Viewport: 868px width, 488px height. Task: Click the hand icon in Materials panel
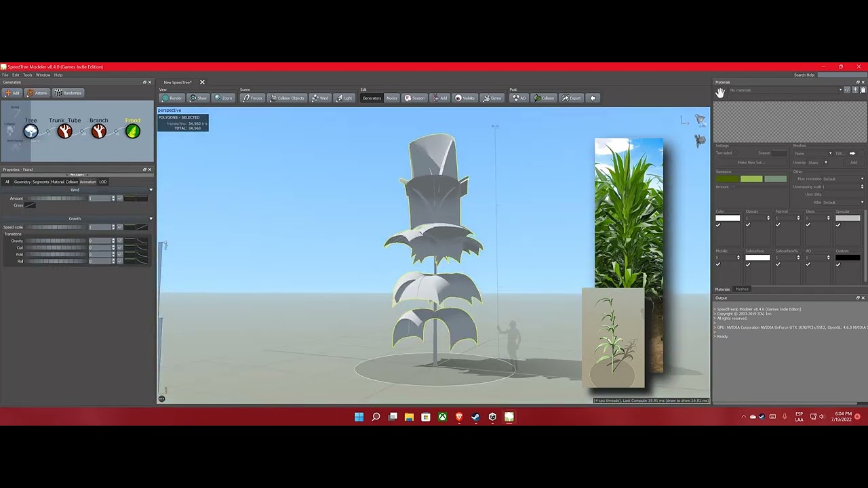click(x=720, y=94)
